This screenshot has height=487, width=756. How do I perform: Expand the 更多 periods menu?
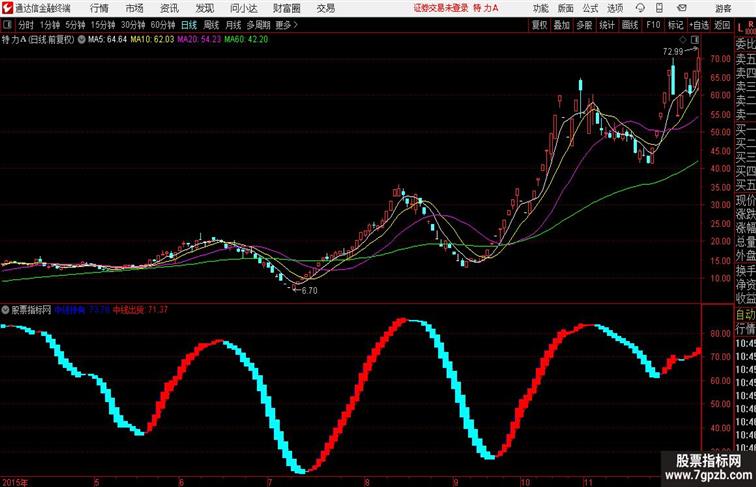(x=286, y=25)
